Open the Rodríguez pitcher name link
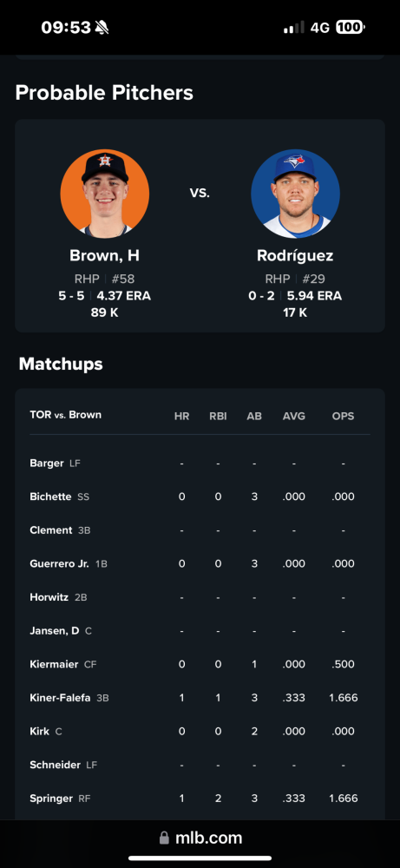Viewport: 400px width, 868px height. [x=295, y=256]
